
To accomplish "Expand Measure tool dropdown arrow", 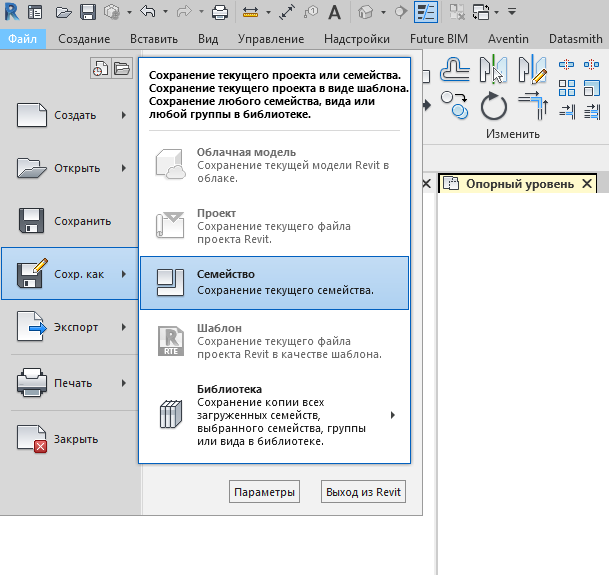I will 268,12.
